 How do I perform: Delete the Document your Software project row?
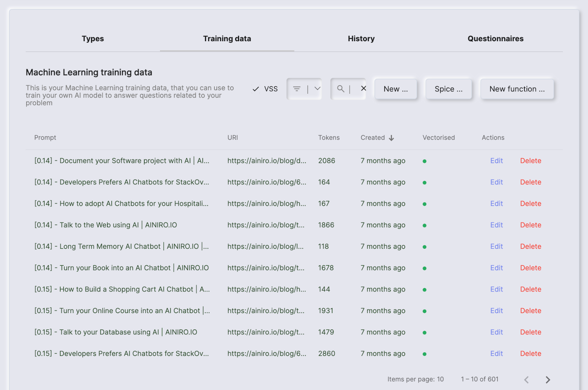point(530,161)
